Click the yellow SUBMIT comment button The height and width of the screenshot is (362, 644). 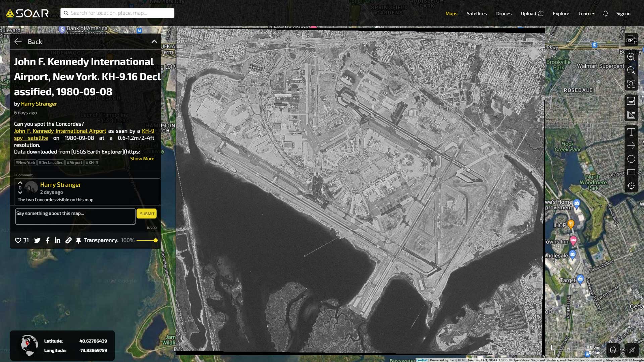(147, 214)
